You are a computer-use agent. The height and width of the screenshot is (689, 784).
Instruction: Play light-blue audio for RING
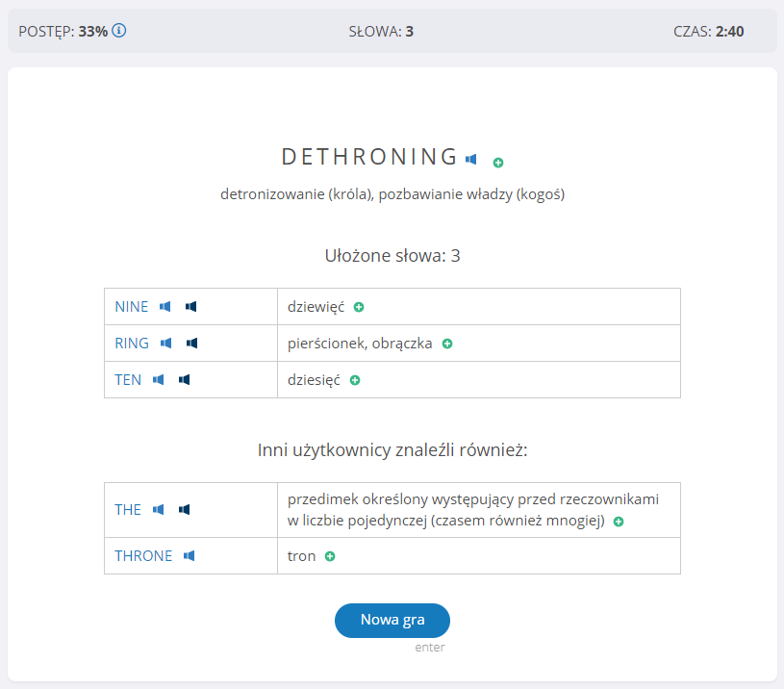(166, 343)
